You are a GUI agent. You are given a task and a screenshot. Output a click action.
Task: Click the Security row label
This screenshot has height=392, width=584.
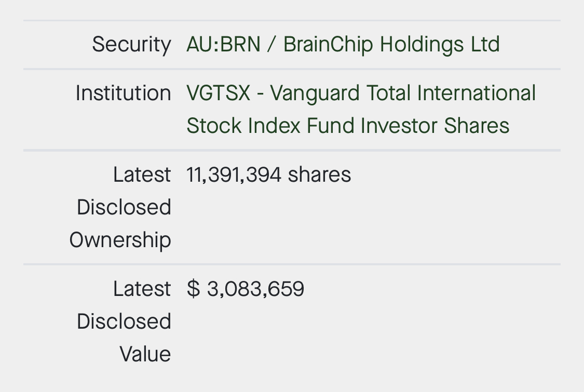click(131, 45)
